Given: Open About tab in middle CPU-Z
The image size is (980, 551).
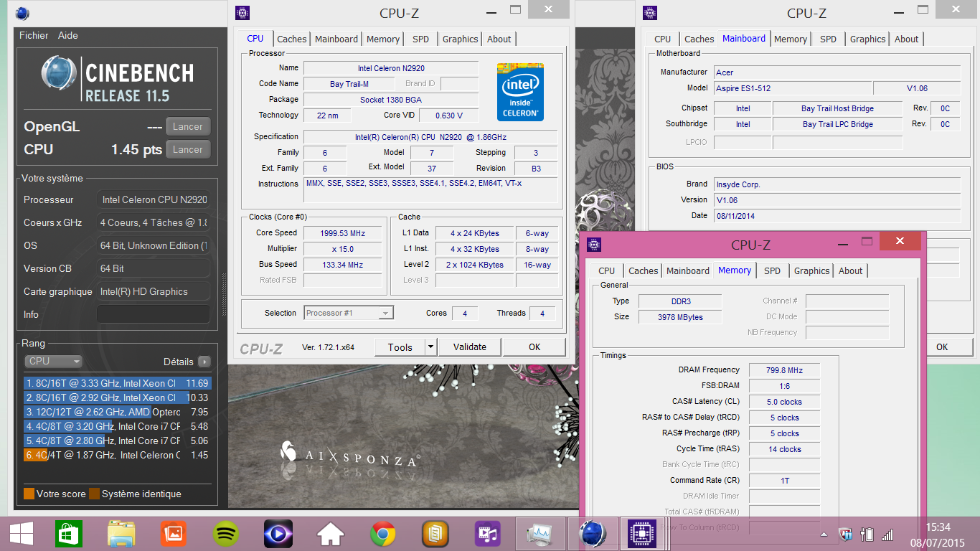Looking at the screenshot, I should click(499, 39).
